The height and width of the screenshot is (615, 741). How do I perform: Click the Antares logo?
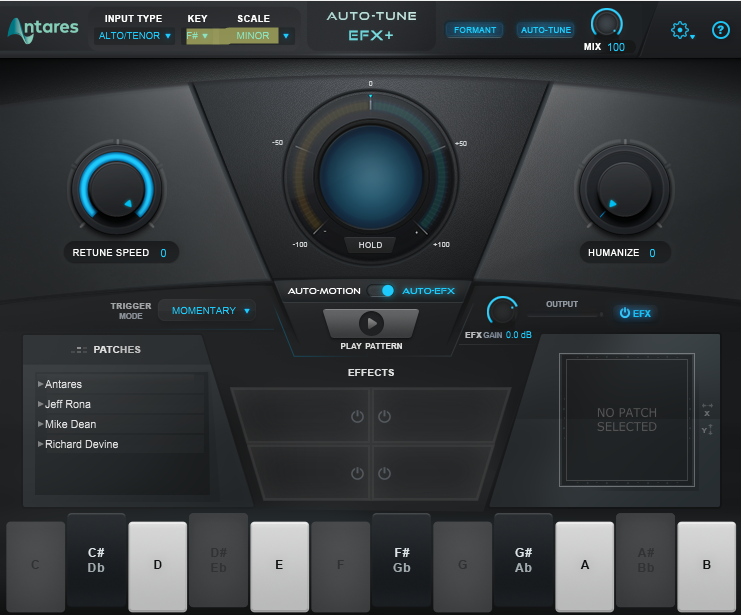click(43, 28)
